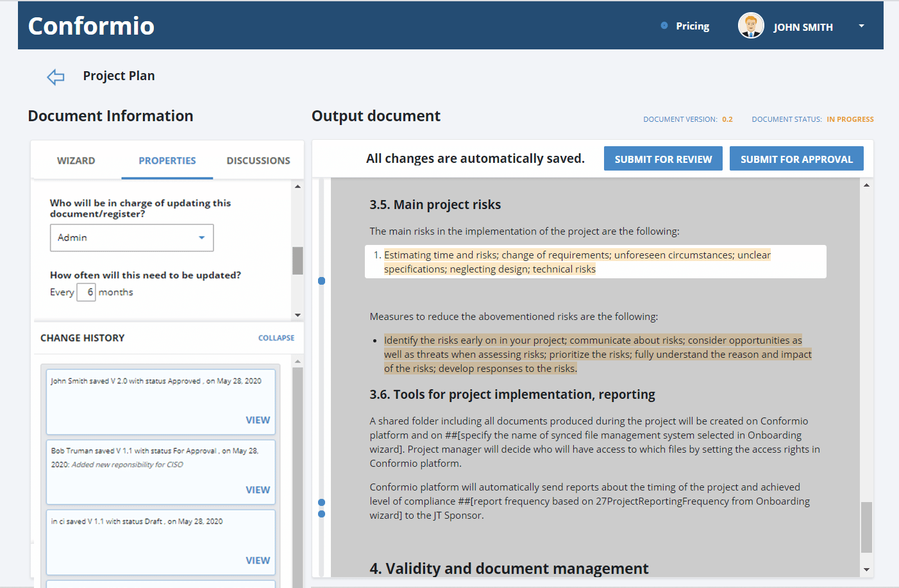Click the back arrow beside Project Plan
899x588 pixels.
(56, 77)
